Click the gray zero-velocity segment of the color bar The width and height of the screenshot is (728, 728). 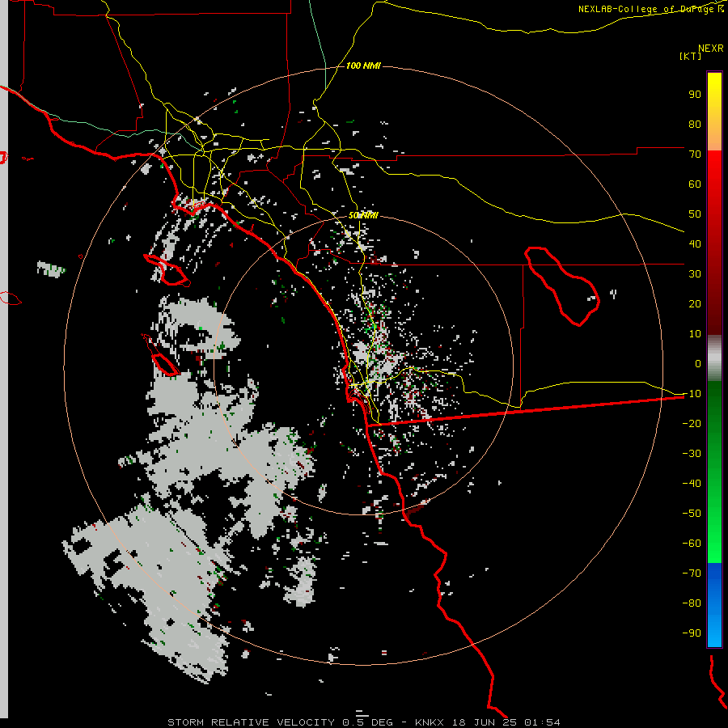coord(714,358)
